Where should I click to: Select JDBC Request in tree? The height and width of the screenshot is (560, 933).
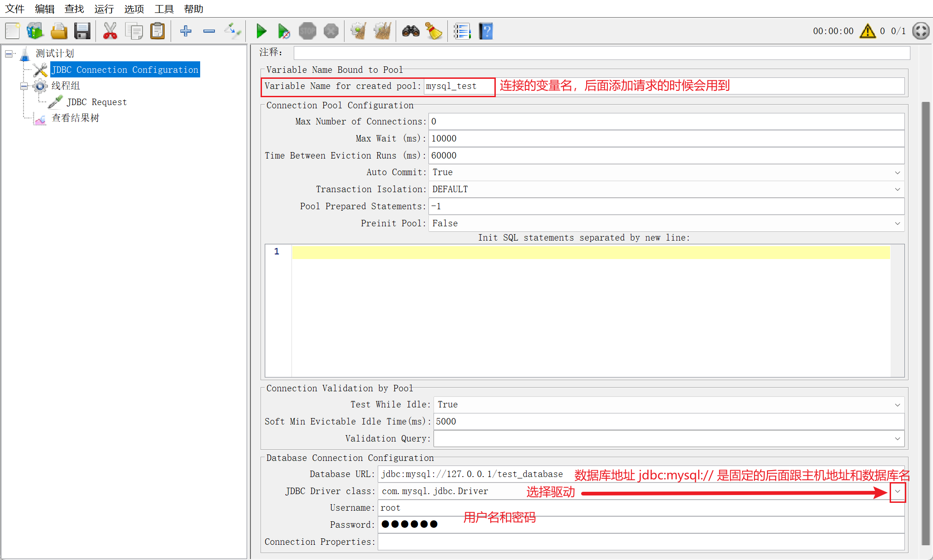pos(96,102)
